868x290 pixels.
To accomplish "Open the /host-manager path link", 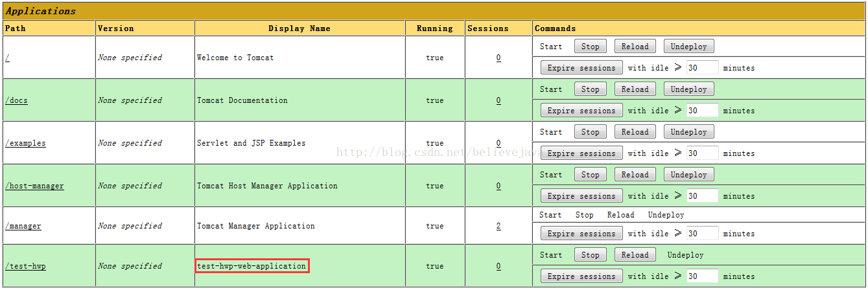I will [34, 186].
